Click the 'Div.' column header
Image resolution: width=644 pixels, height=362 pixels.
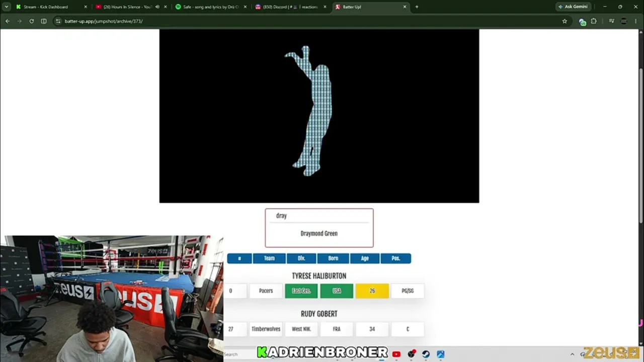tap(301, 258)
